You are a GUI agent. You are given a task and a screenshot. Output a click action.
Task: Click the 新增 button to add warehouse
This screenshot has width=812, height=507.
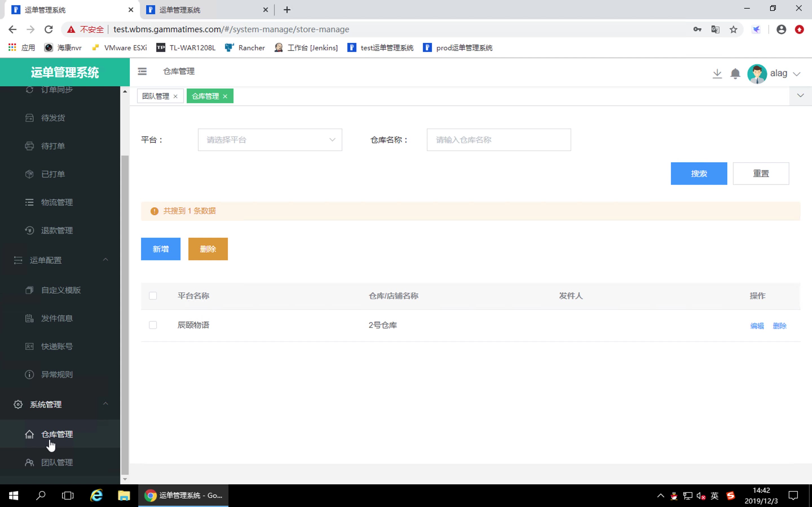pyautogui.click(x=161, y=249)
